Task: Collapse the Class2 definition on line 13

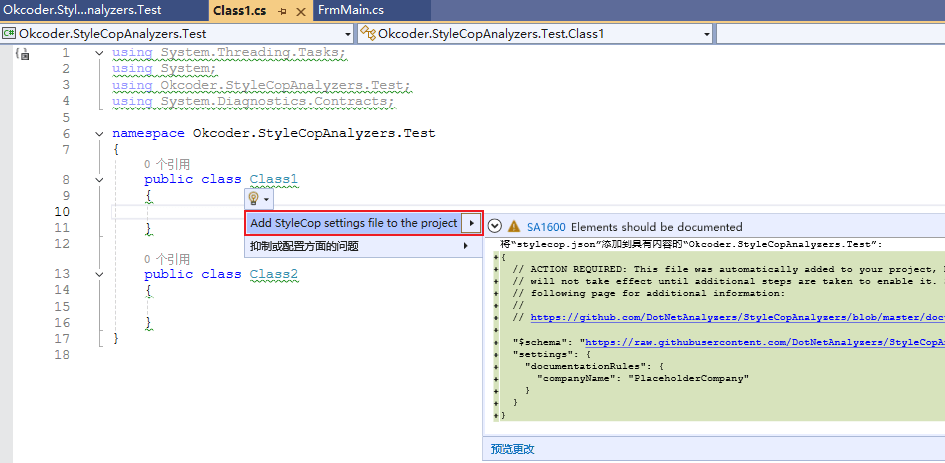Action: [x=98, y=274]
